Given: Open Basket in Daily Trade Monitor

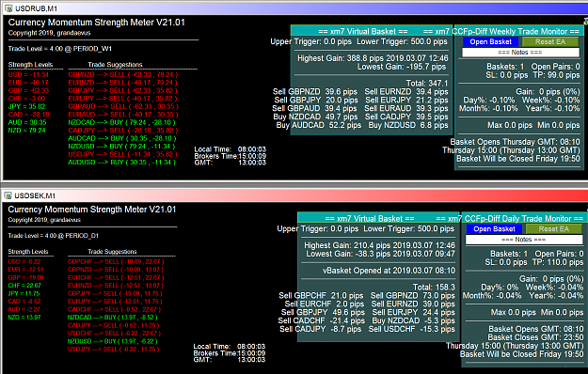Looking at the screenshot, I should tap(494, 228).
